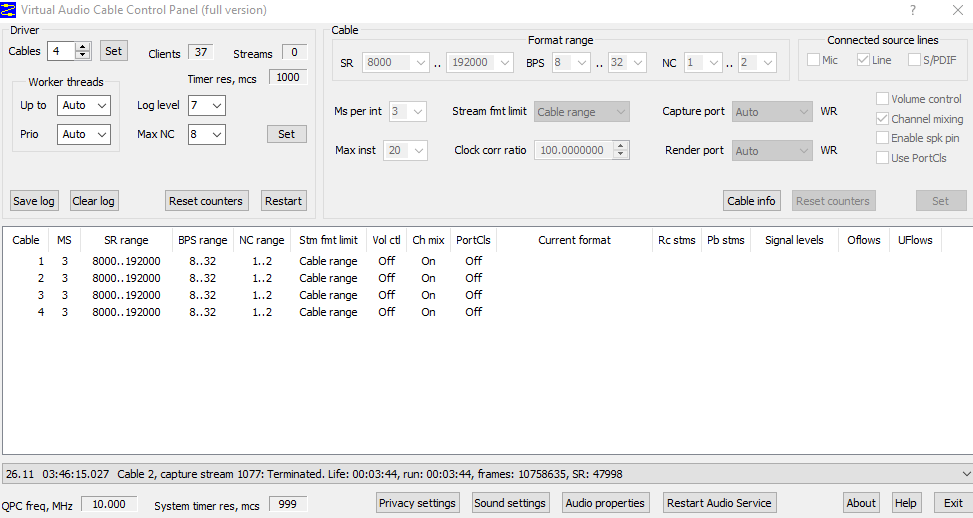Open Privacy settings

[418, 503]
